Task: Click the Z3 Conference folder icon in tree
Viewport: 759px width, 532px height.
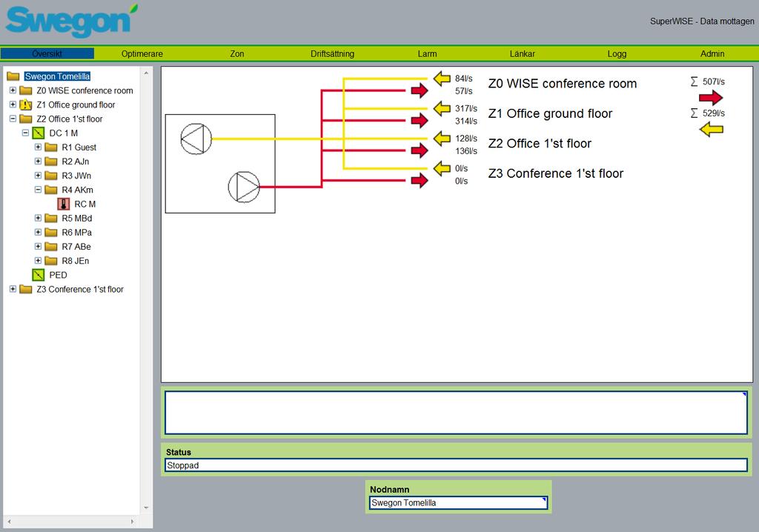Action: [x=26, y=290]
